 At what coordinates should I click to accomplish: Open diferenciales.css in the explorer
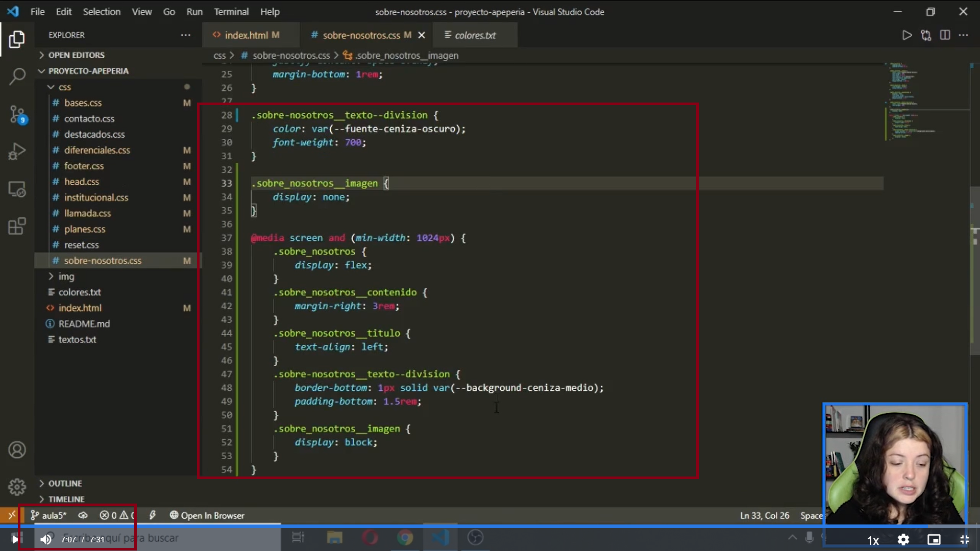[97, 151]
